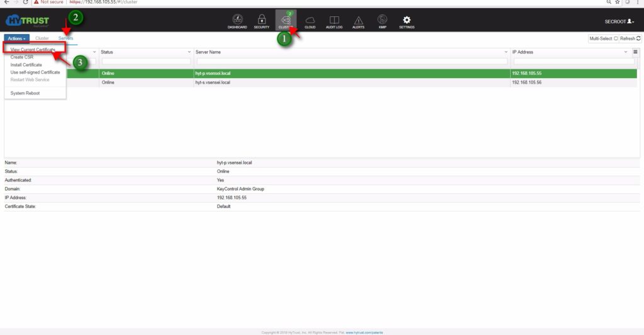Viewport: 644px width, 335px height.
Task: Enable the Multi-Select checkbox
Action: (x=616, y=39)
